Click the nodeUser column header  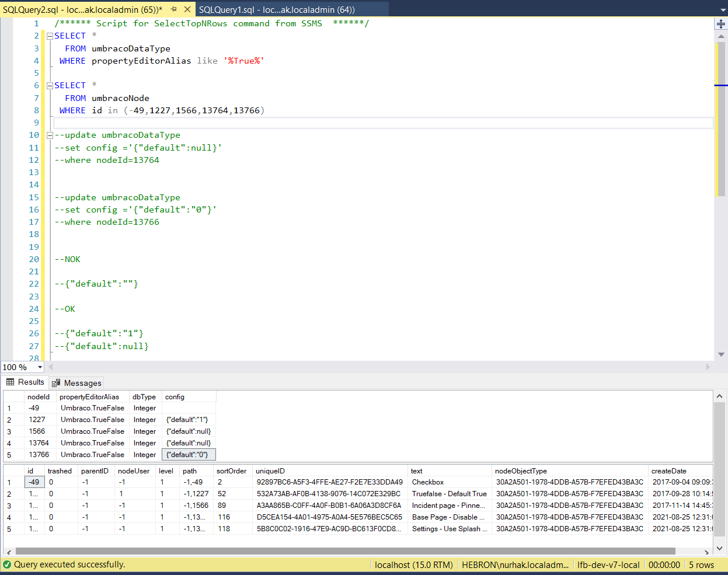[x=135, y=471]
